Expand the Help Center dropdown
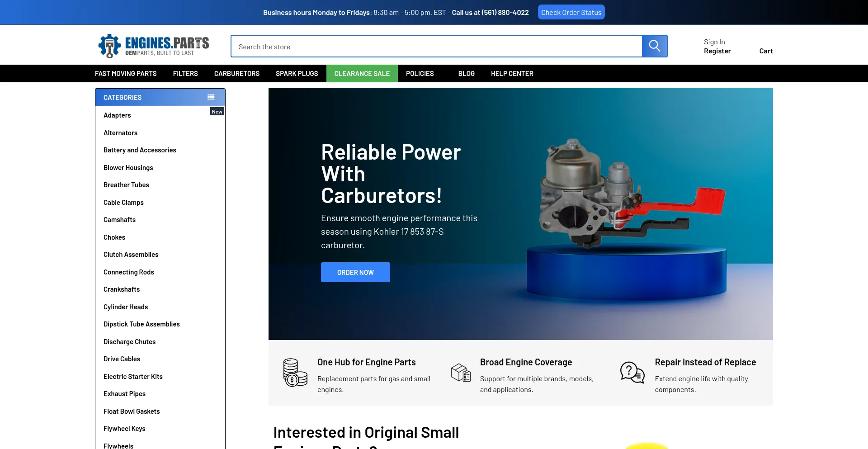This screenshot has height=449, width=868. (x=512, y=73)
